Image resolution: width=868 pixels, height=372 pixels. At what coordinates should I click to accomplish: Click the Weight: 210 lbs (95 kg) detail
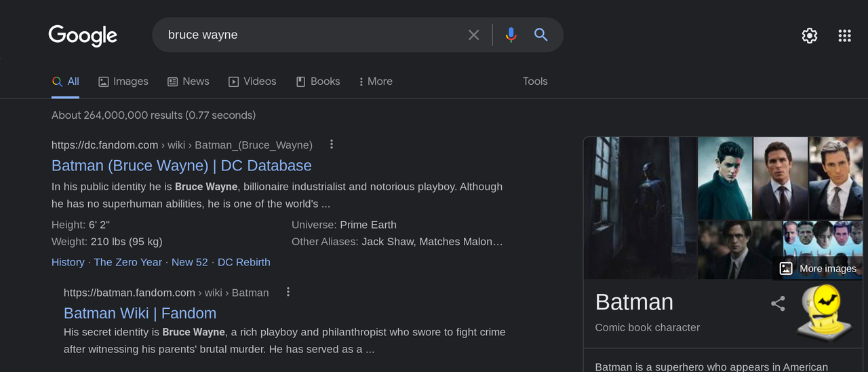point(107,242)
